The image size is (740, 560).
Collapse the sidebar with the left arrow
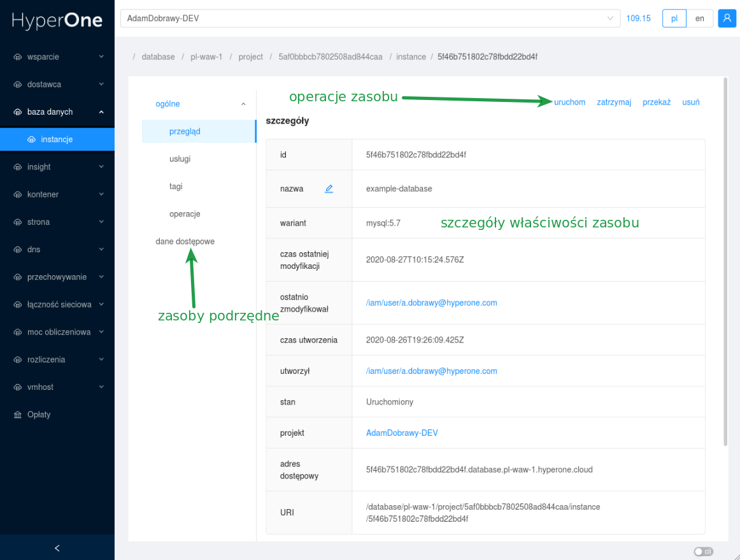tap(57, 548)
